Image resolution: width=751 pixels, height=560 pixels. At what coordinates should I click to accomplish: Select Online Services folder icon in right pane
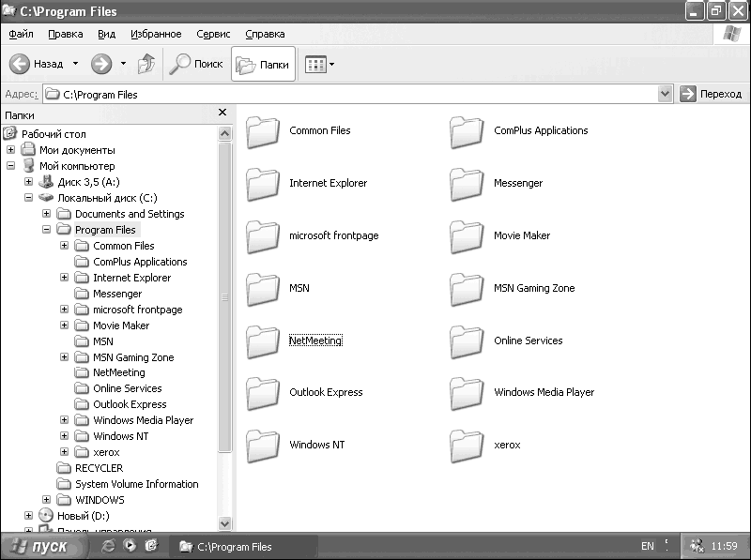tap(467, 341)
